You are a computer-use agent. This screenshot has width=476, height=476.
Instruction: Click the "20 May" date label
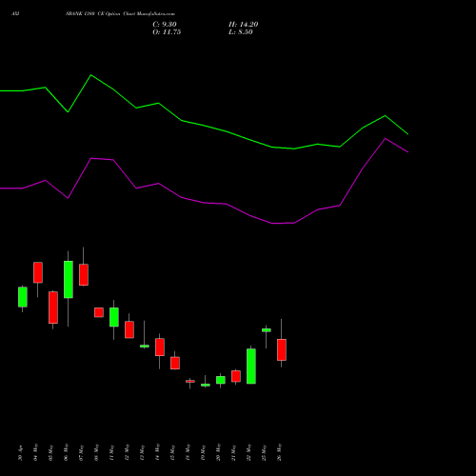pyautogui.click(x=219, y=452)
